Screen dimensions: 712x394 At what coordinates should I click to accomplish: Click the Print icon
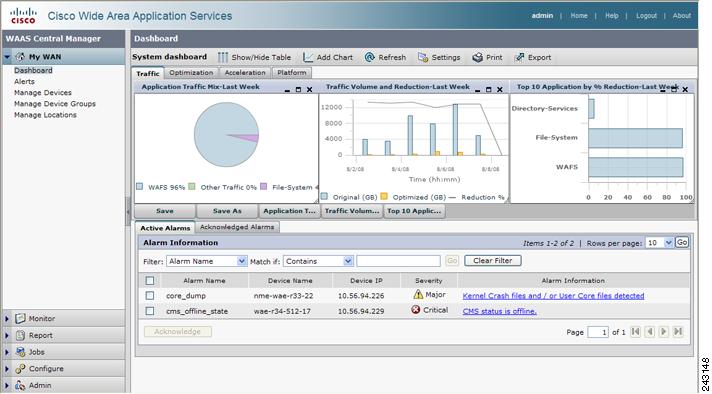tap(477, 58)
